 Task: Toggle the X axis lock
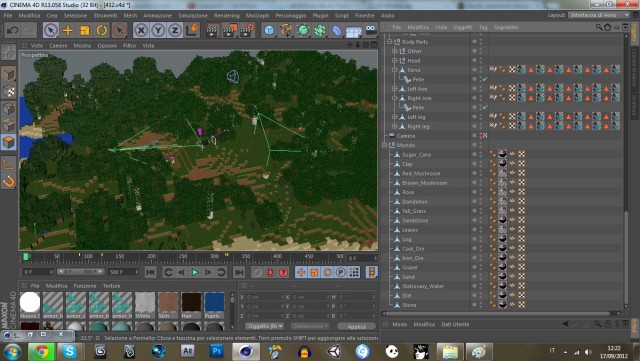click(141, 30)
